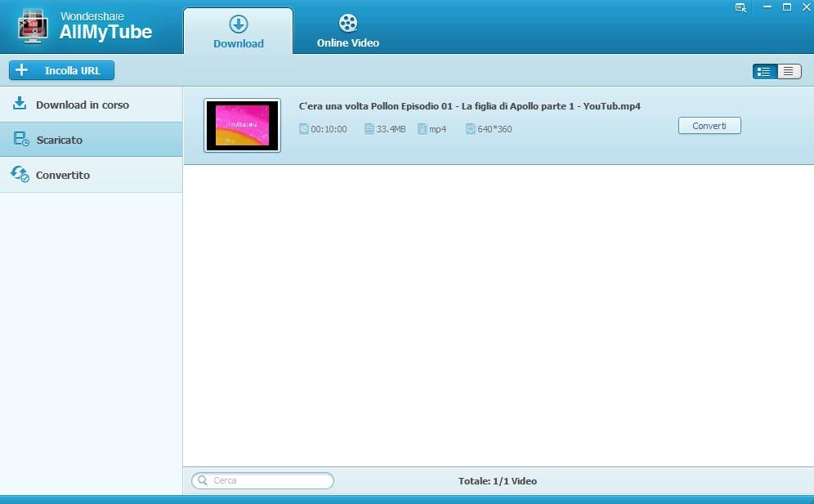The image size is (814, 504).
Task: Minimize the AllMyTube window
Action: coord(767,7)
